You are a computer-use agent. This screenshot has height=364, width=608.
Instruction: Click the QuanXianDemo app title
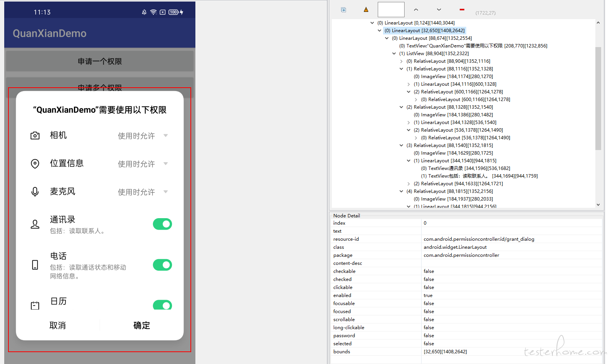click(49, 33)
